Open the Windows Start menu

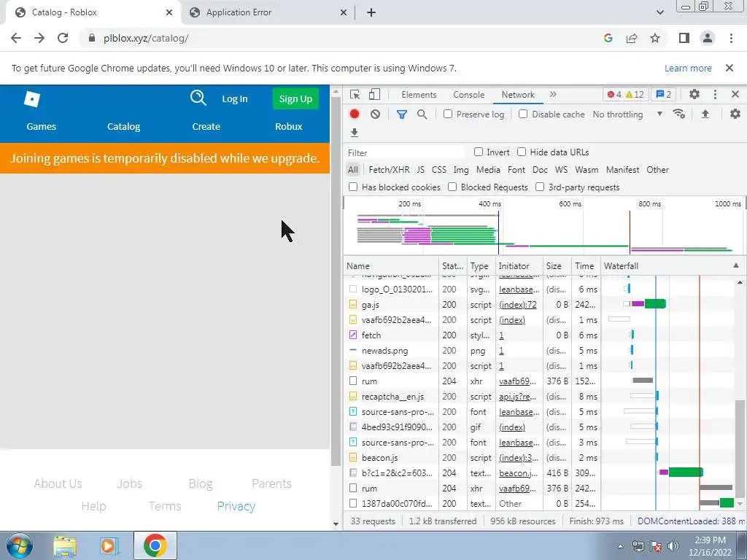[20, 545]
